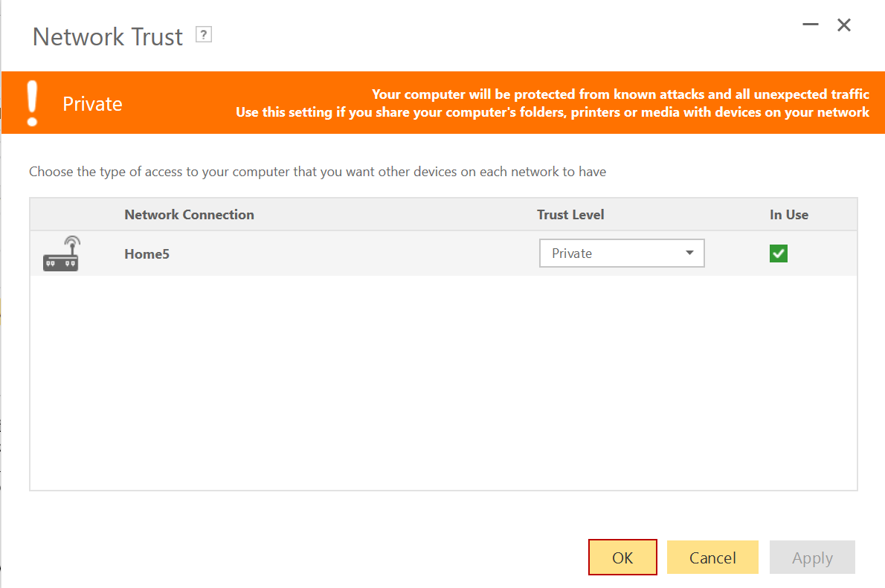Click the Home5 router icon
Viewport: 885px width, 588px height.
[x=61, y=254]
